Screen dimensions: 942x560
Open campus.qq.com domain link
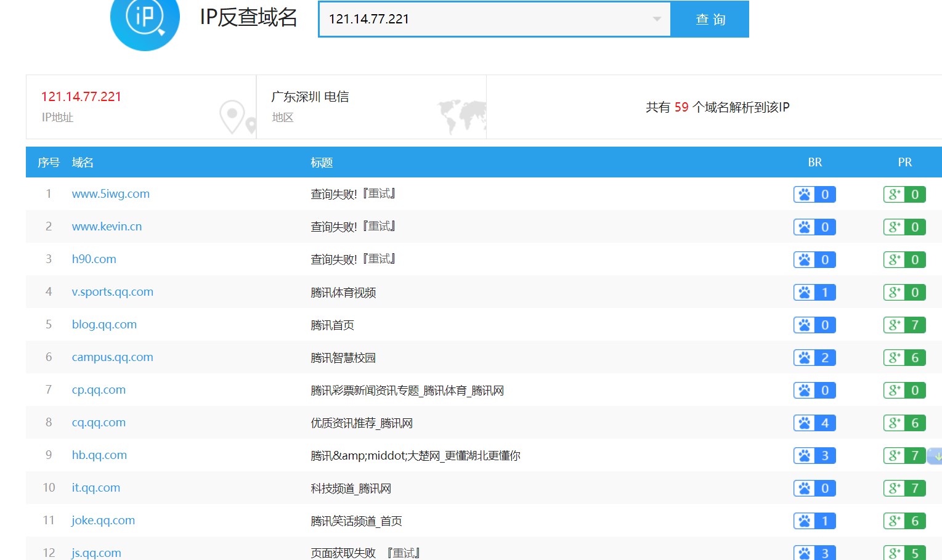pyautogui.click(x=112, y=357)
